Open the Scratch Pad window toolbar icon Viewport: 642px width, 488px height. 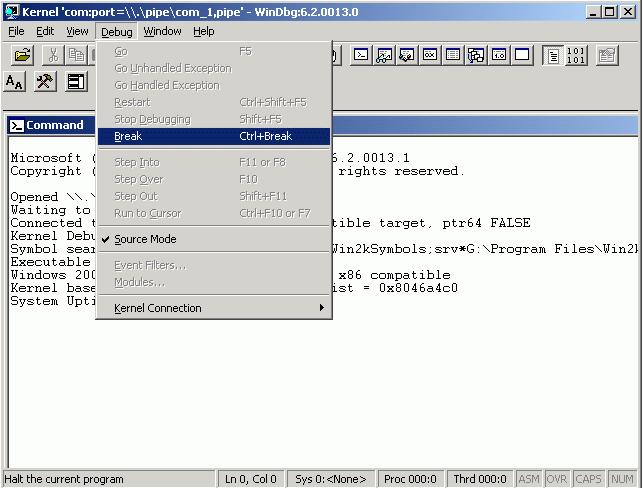(522, 55)
